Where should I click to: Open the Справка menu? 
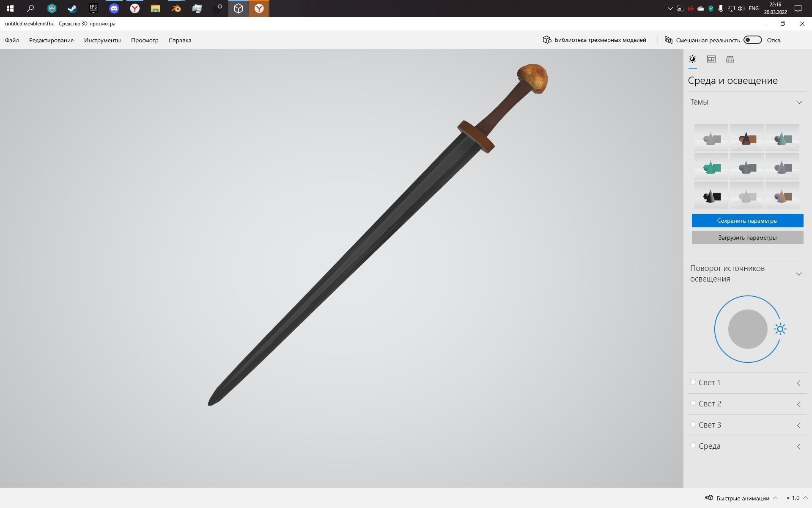180,40
